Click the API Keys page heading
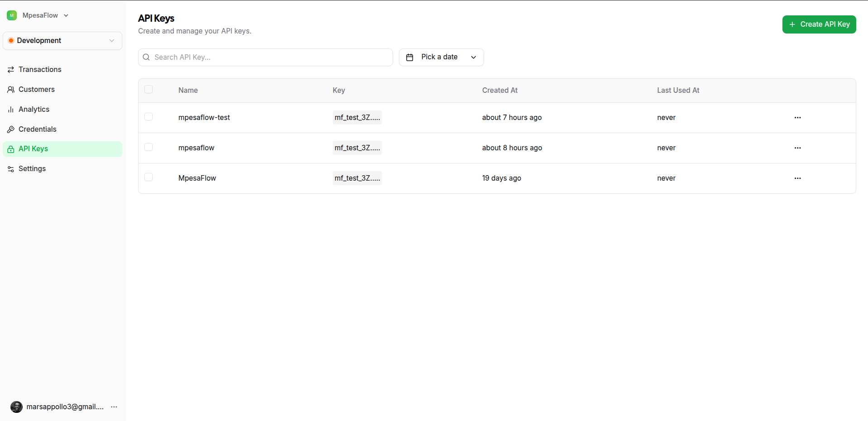Screen dimensions: 868x421 [x=156, y=19]
